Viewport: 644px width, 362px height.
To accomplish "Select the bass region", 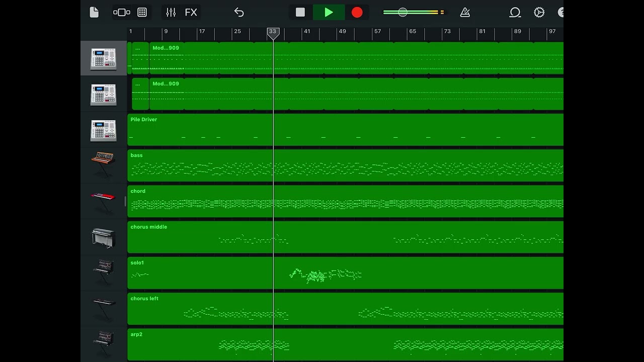I will pyautogui.click(x=345, y=165).
